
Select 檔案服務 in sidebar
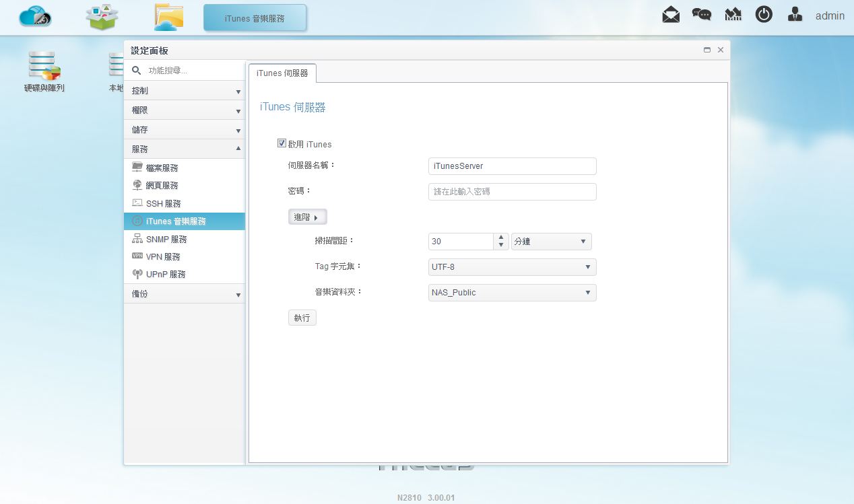[x=185, y=168]
